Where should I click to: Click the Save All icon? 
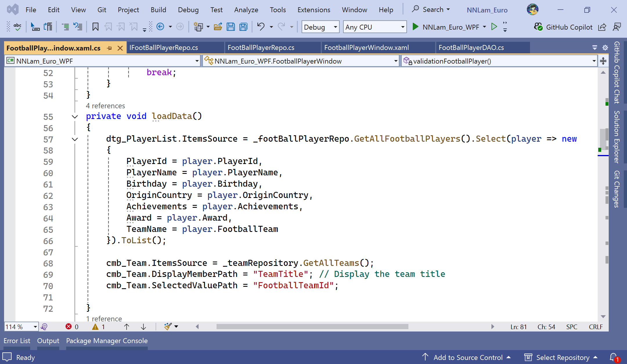tap(243, 27)
